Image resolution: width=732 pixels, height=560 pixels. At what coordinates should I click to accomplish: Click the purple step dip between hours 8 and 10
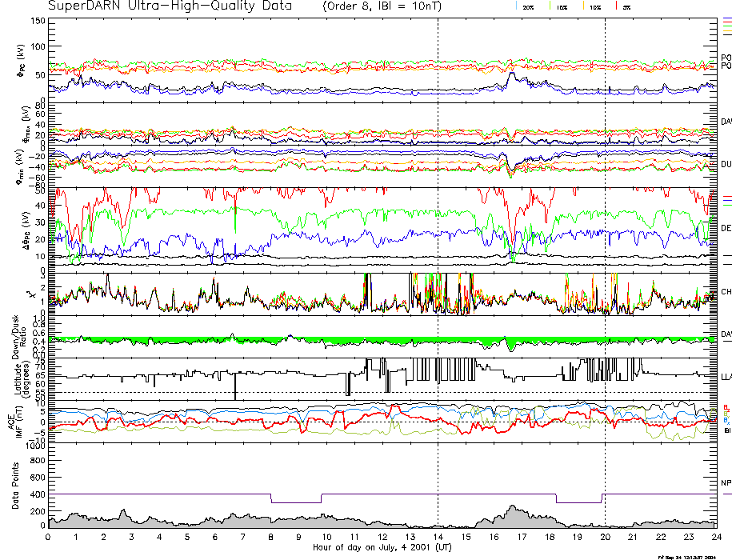click(296, 502)
